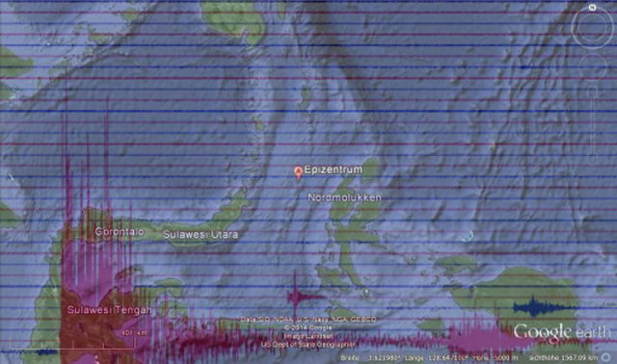
Task: Select the Epizentrum placemark label
Action: pos(334,169)
